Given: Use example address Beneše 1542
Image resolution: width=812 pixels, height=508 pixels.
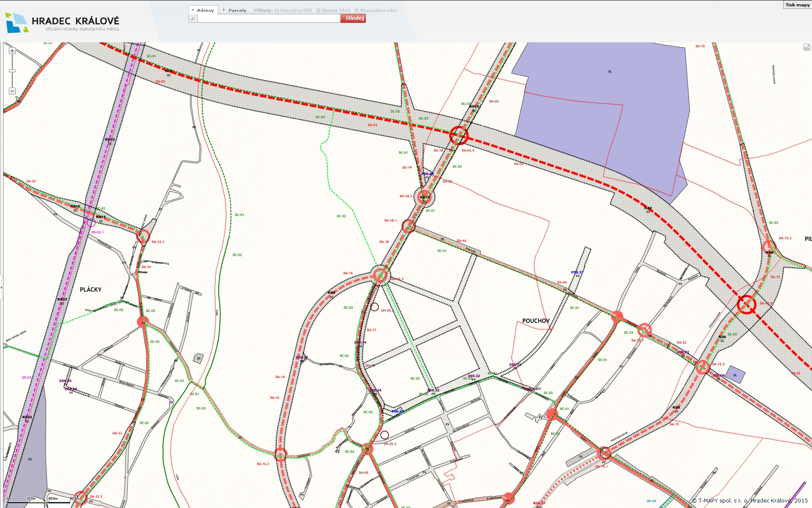Looking at the screenshot, I should pos(336,10).
